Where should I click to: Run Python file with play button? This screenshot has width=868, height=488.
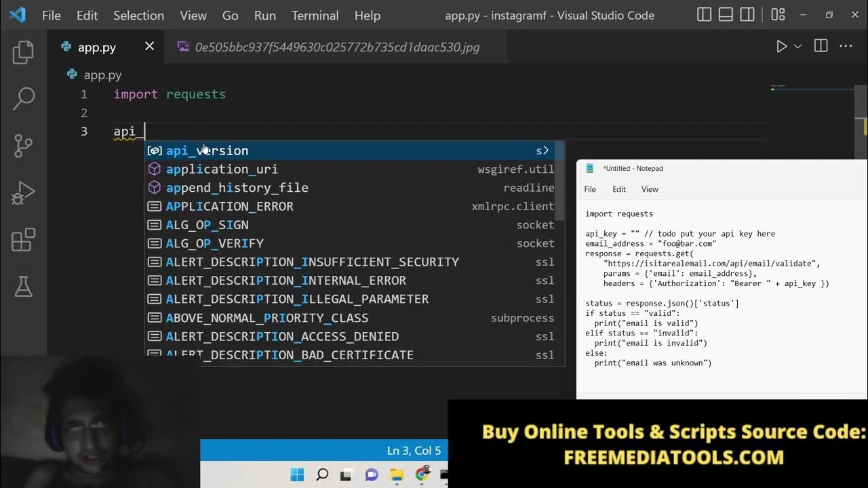click(x=781, y=46)
